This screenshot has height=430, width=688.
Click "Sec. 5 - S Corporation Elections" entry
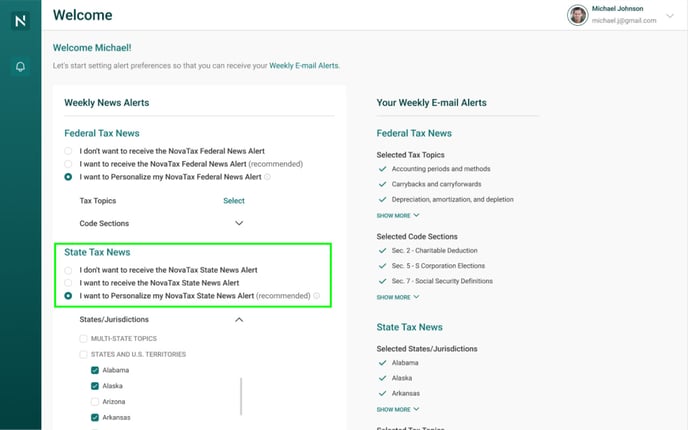[438, 266]
